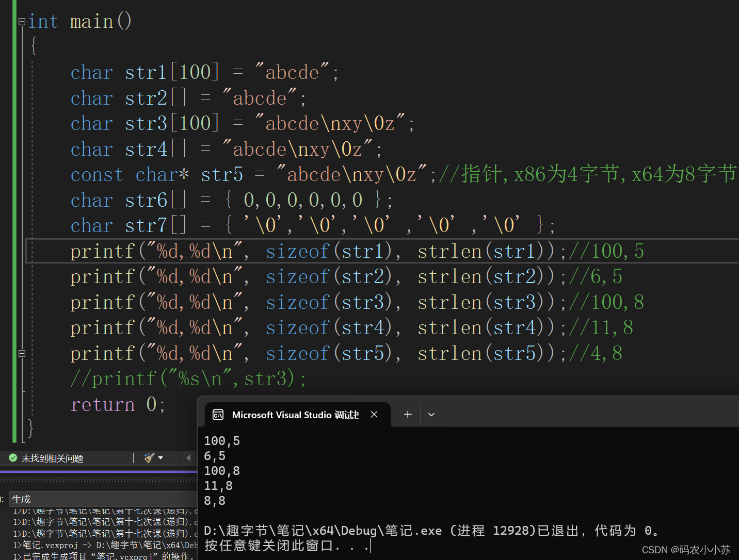Open the code cleanup dropdown arrow

[x=160, y=458]
